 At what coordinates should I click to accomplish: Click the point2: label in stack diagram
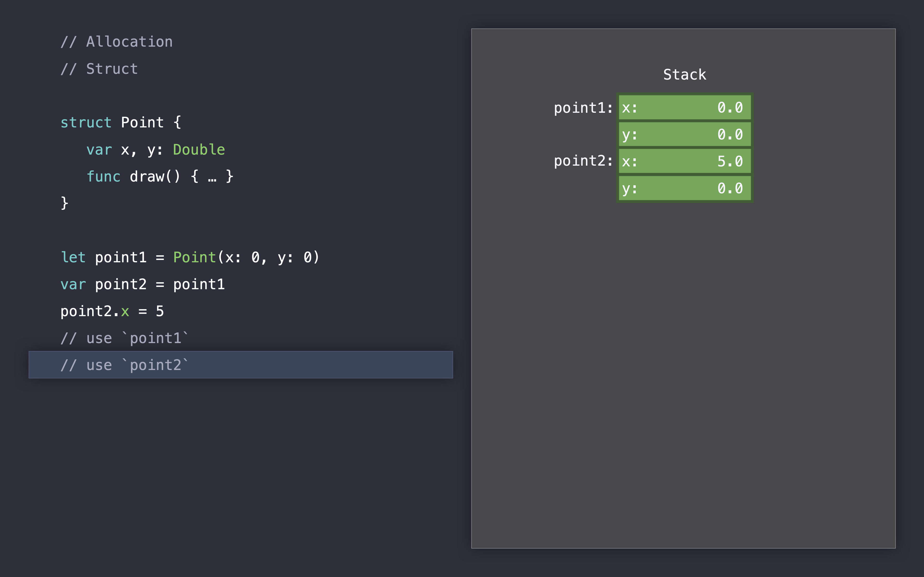583,161
